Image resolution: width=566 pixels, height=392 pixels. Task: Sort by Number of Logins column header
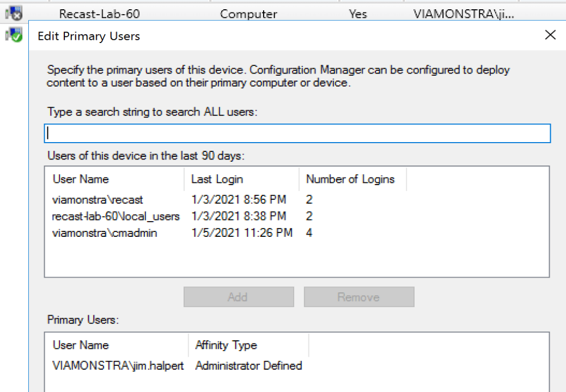coord(350,179)
